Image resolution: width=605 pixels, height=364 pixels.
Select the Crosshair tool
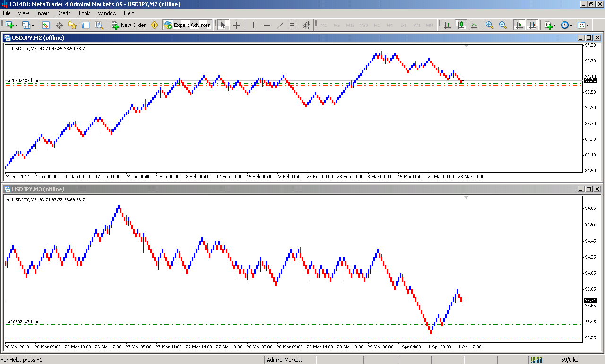tap(237, 25)
